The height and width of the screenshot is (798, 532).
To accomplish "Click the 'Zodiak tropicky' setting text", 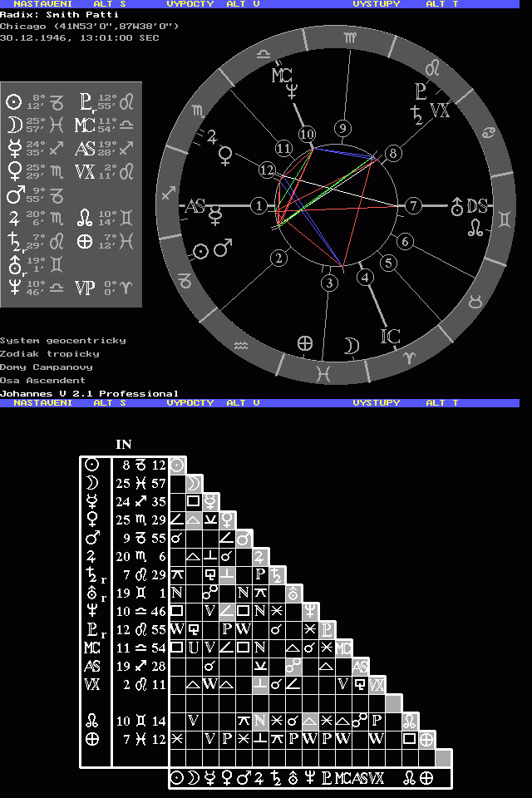I will tap(49, 353).
